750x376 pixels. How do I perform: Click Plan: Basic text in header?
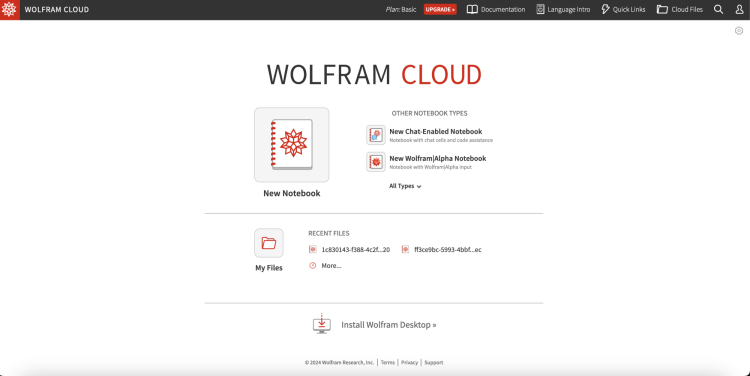[x=401, y=10]
